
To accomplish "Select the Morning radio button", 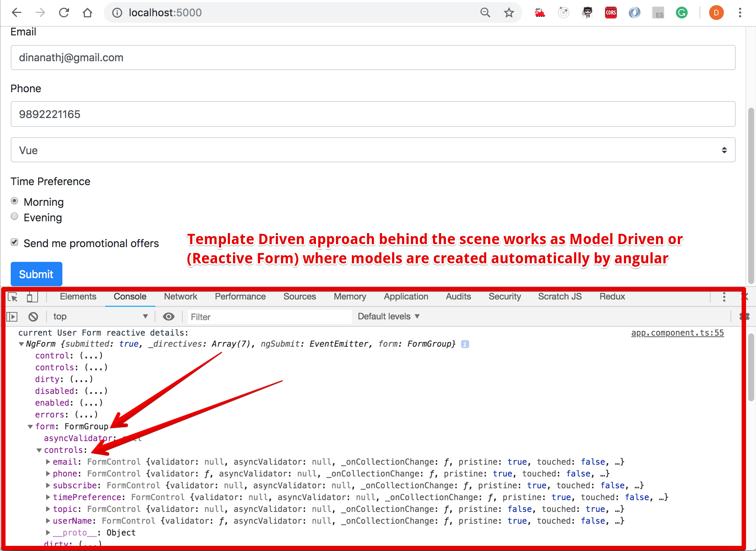I will tap(14, 201).
